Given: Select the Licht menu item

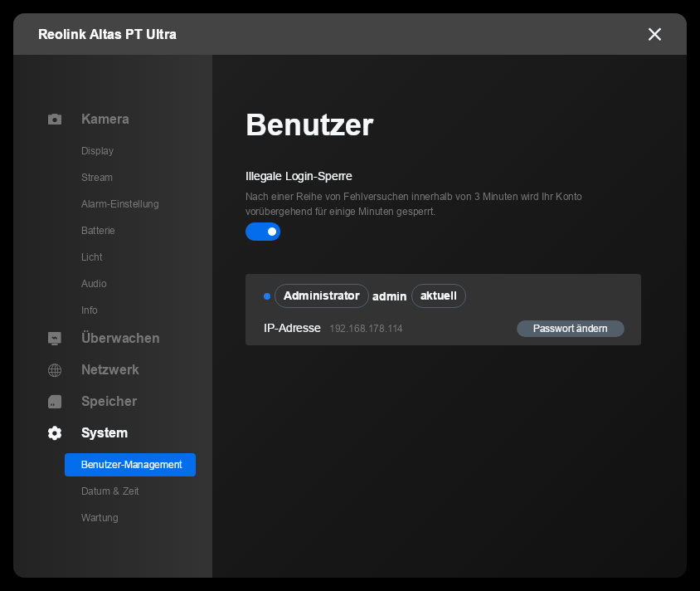Looking at the screenshot, I should tap(92, 257).
